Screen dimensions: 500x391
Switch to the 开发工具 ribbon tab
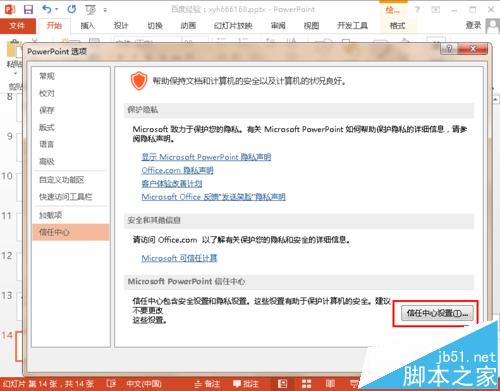[352, 25]
